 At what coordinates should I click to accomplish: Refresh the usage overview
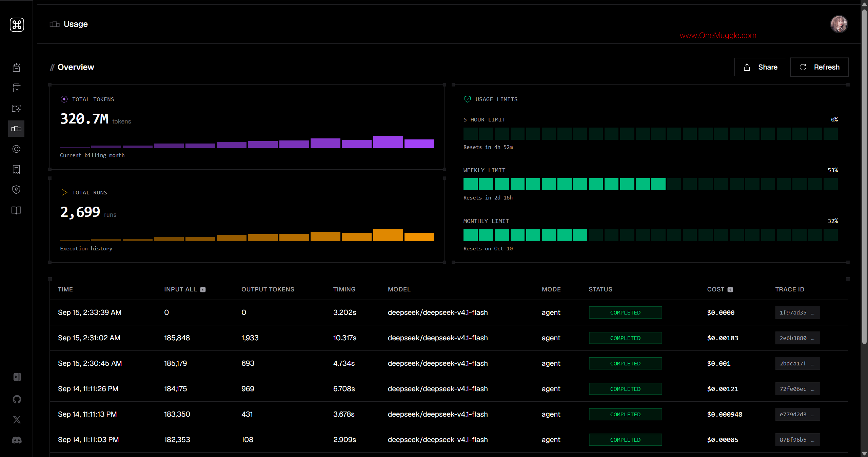click(x=819, y=67)
